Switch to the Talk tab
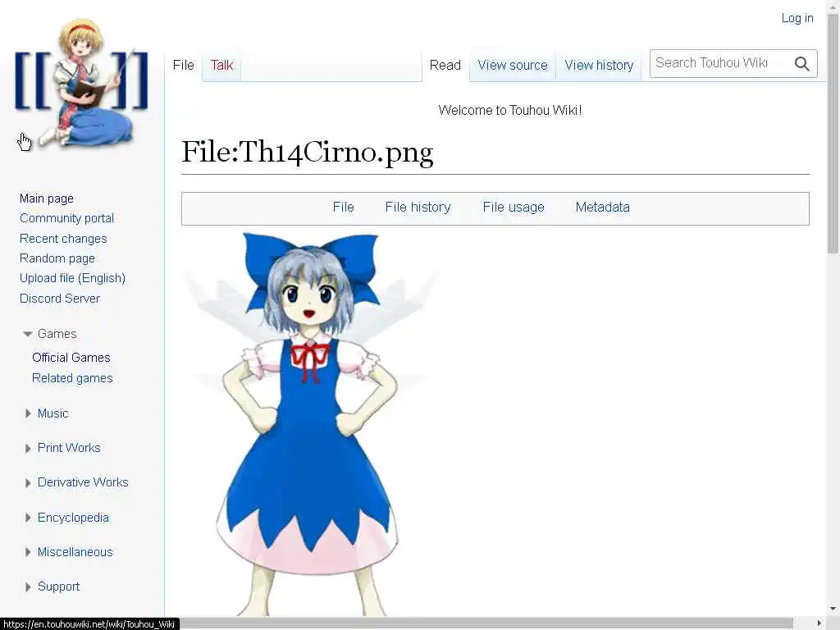840x630 pixels. pyautogui.click(x=221, y=66)
